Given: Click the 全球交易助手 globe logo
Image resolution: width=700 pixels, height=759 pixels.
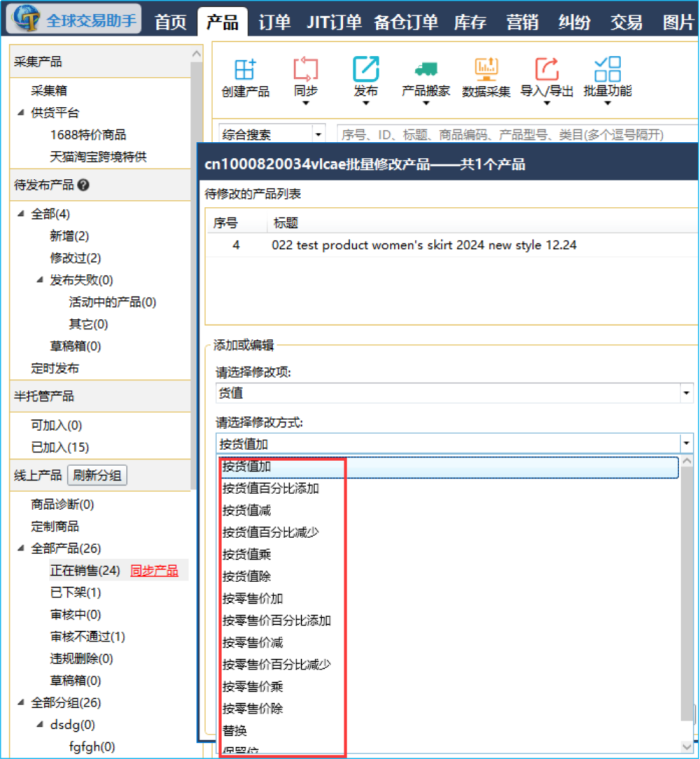Looking at the screenshot, I should click(27, 18).
